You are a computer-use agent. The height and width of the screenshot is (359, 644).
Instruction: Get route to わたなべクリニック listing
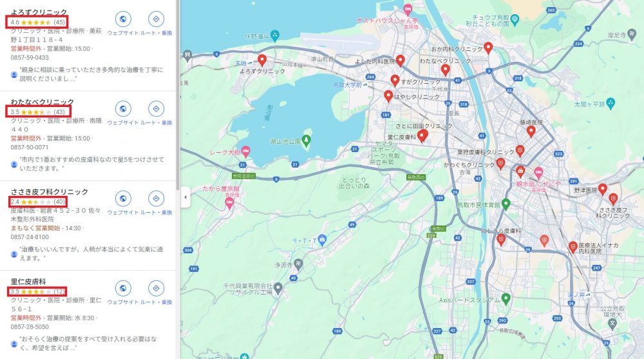click(x=156, y=108)
